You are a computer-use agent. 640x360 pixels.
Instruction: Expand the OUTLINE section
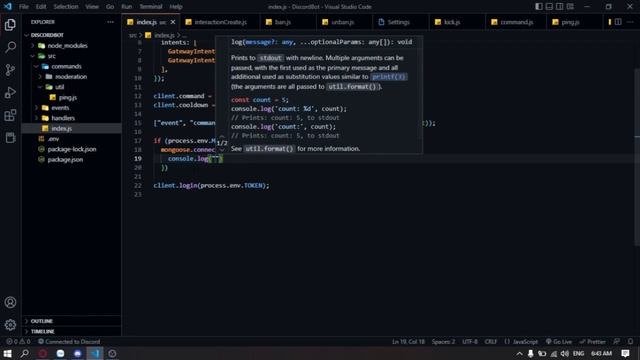[71, 321]
